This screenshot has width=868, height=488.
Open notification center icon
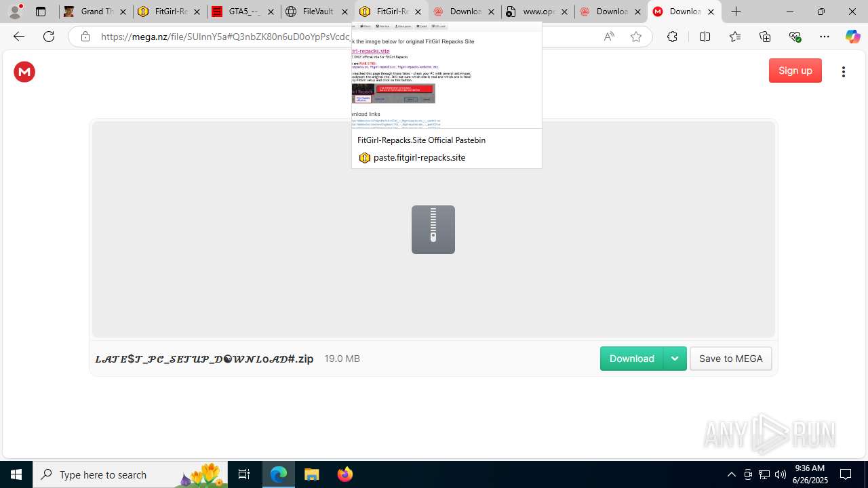(846, 474)
